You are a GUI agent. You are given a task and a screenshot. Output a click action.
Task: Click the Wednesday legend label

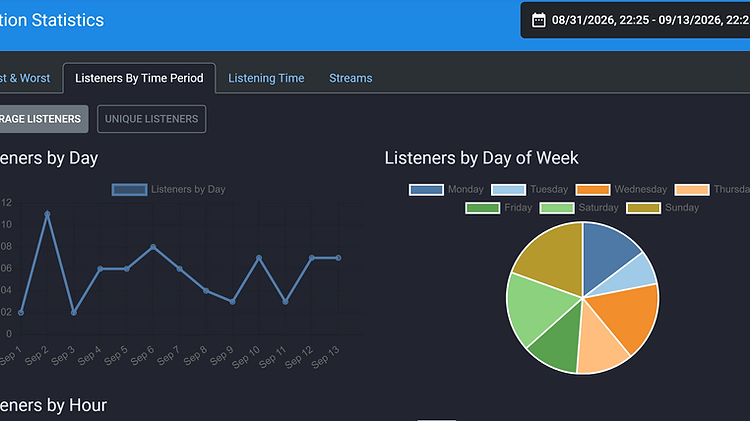point(640,189)
